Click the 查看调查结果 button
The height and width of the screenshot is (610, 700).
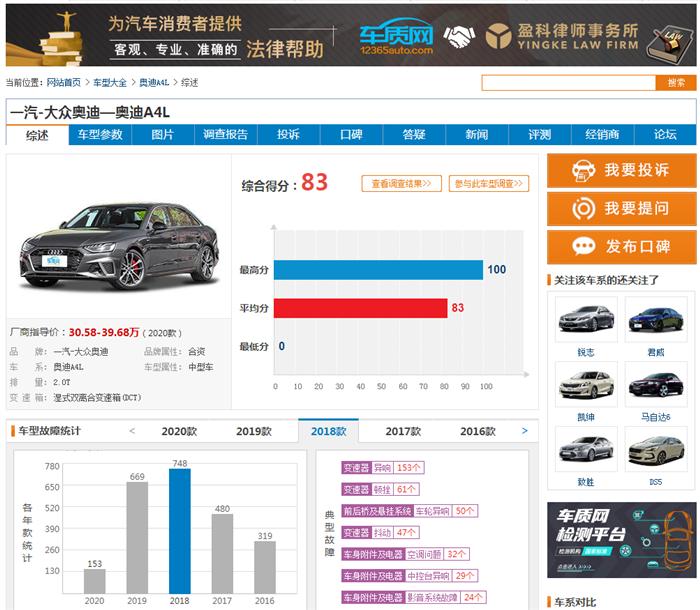tap(401, 184)
